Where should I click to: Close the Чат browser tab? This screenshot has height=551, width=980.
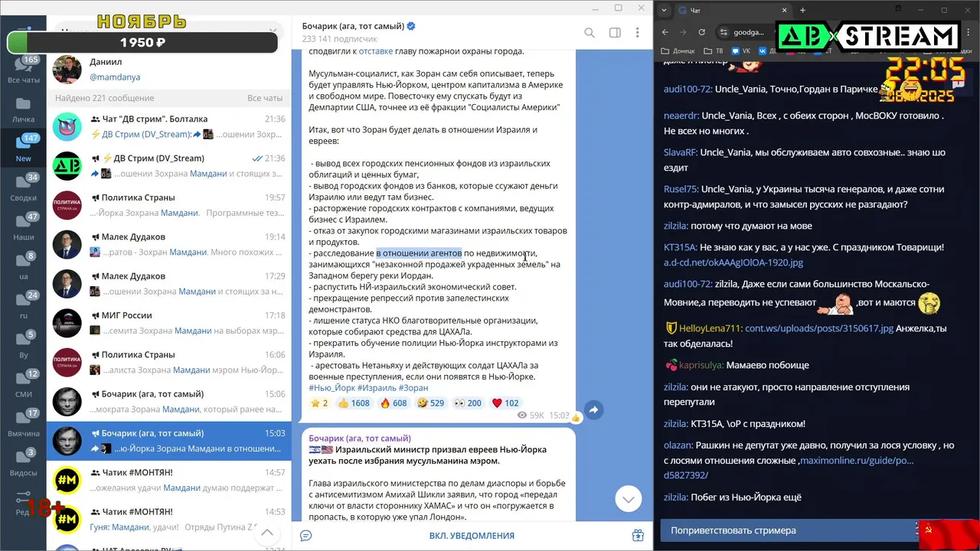pos(784,11)
